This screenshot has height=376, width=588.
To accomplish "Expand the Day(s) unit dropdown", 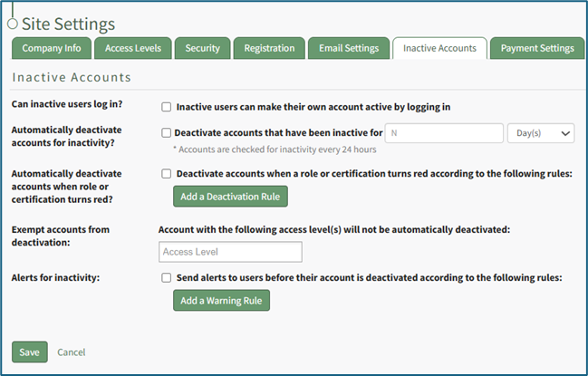I will tap(541, 133).
